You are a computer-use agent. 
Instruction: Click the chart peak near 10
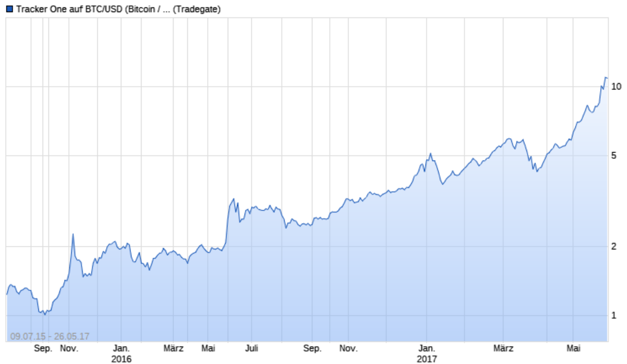(x=606, y=78)
